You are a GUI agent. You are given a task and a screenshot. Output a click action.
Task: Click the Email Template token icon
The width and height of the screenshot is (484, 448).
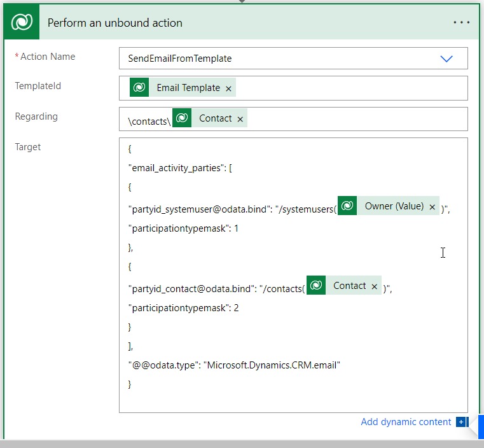[x=139, y=88]
